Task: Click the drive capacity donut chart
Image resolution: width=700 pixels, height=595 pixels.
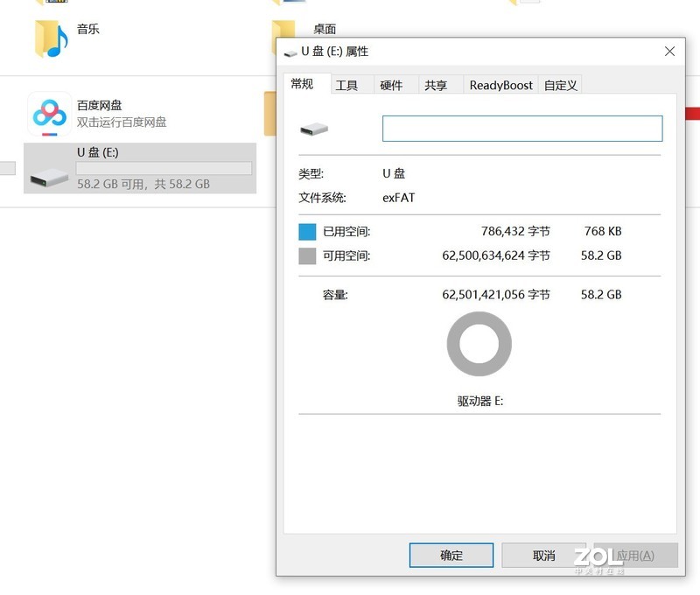Action: click(478, 344)
